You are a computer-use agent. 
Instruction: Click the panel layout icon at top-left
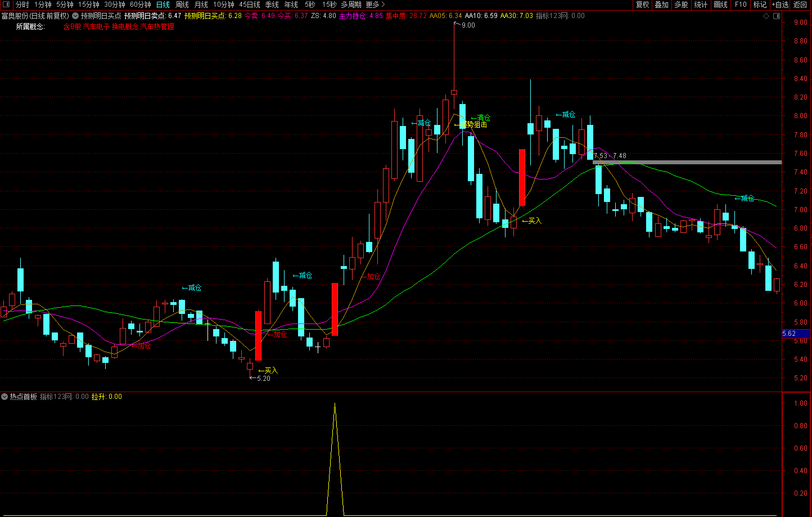click(x=6, y=5)
